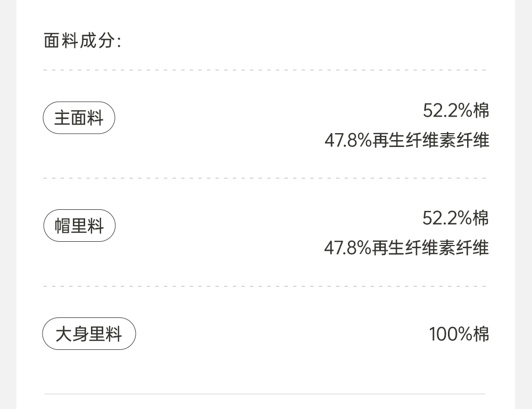Click the dashed divider above 帽里料 row
This screenshot has width=532, height=409.
tap(265, 178)
